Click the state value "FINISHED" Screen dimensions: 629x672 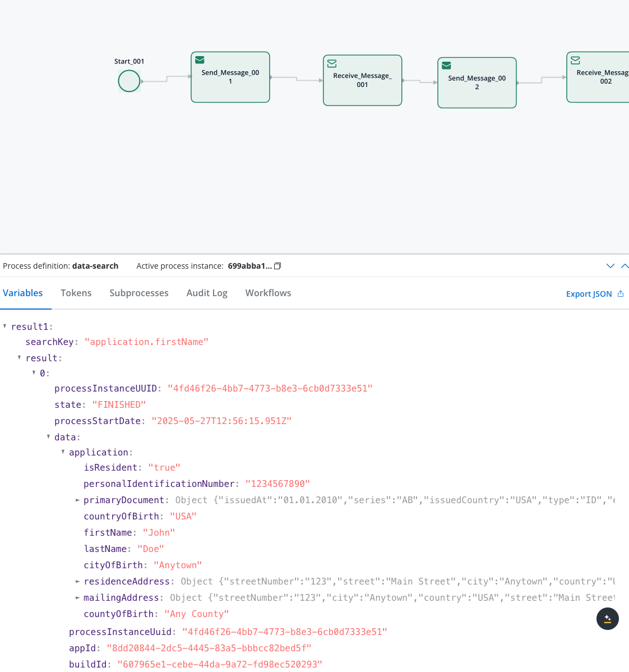119,405
